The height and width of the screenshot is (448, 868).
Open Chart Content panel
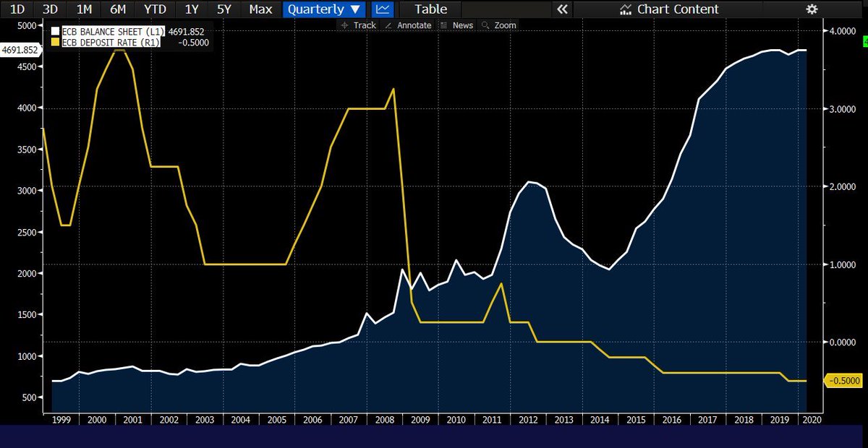[x=670, y=9]
